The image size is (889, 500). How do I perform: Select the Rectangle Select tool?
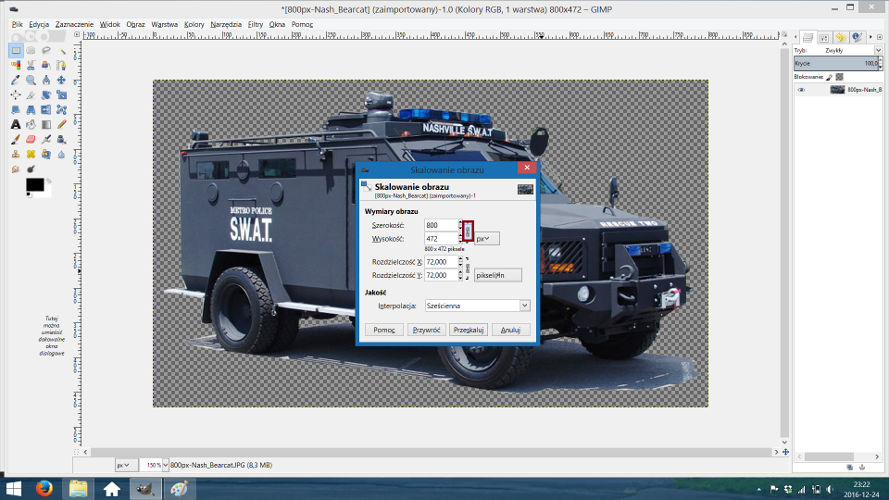click(x=15, y=50)
